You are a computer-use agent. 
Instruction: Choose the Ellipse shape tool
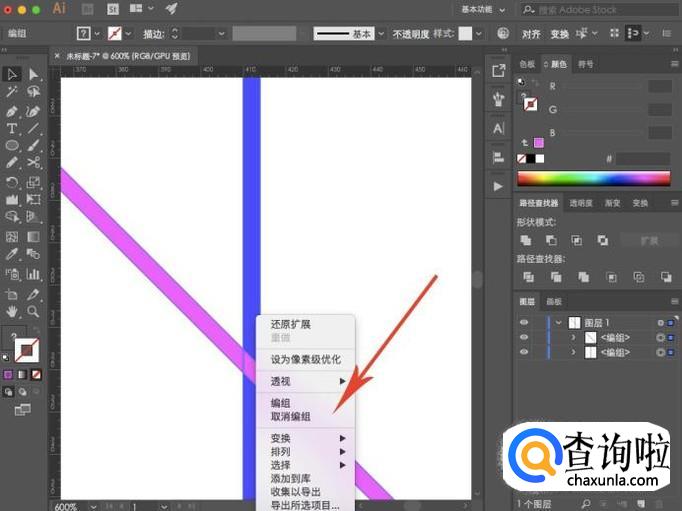coord(12,146)
